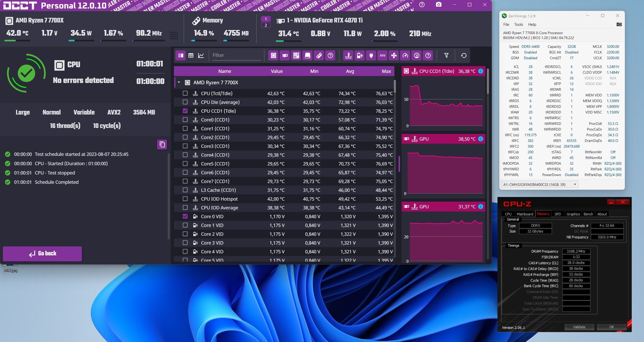Image resolution: width=644 pixels, height=342 pixels.
Task: Uncheck the Core 0 VID checkbox
Action: click(185, 216)
